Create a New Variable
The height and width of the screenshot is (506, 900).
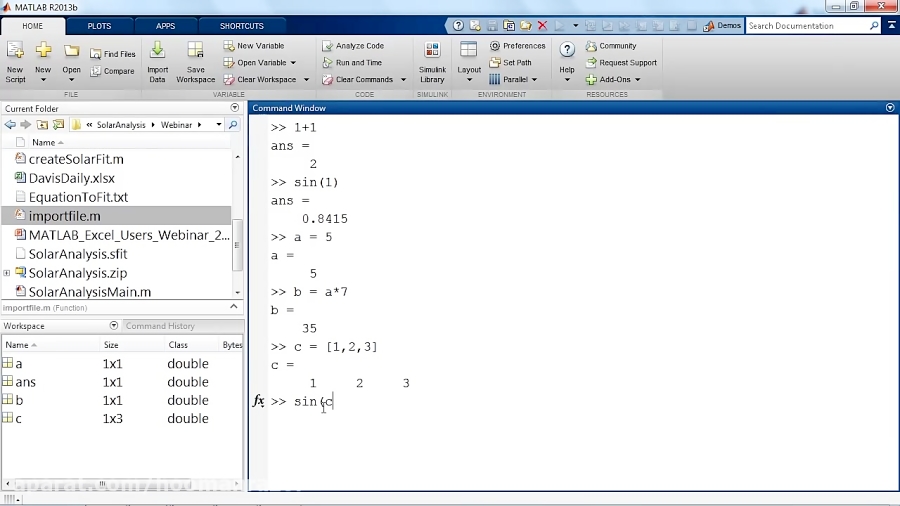(254, 46)
